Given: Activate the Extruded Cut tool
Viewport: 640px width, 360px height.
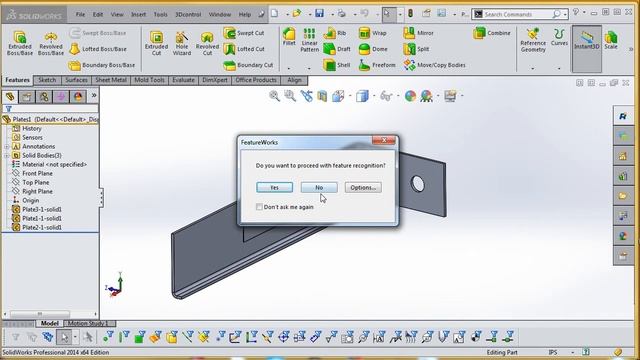Looking at the screenshot, I should click(x=156, y=43).
